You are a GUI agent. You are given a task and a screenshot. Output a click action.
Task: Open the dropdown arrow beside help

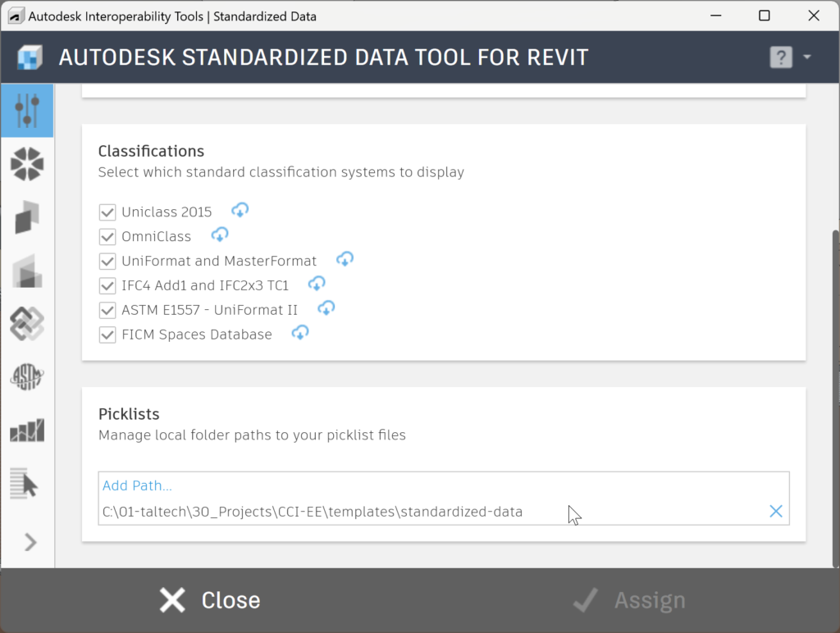click(x=807, y=57)
